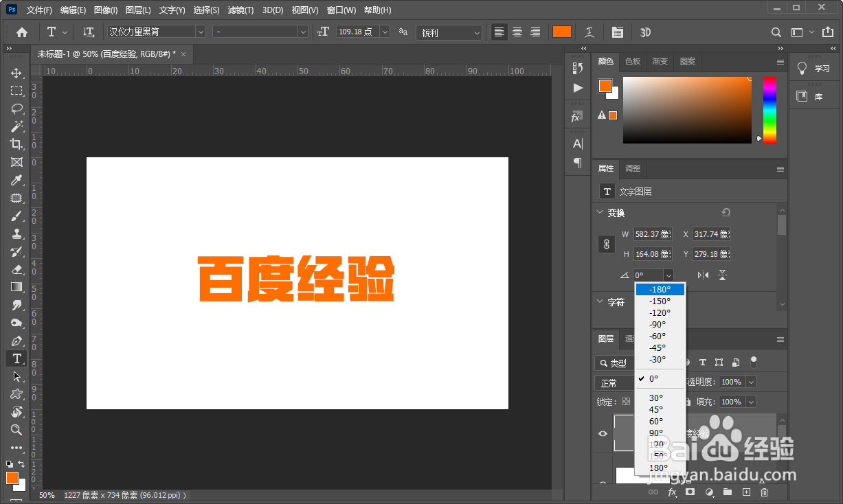This screenshot has width=843, height=504.
Task: Click the 3D text button
Action: pyautogui.click(x=646, y=32)
